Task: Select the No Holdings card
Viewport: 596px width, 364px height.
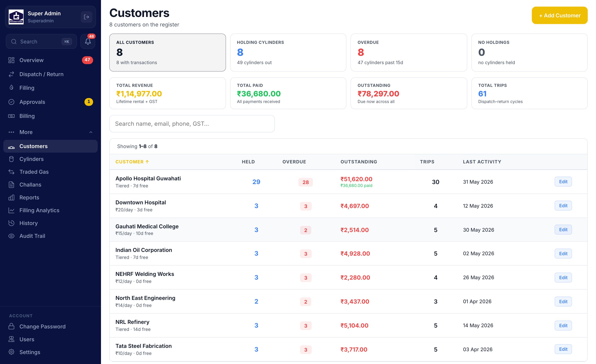Action: click(530, 53)
